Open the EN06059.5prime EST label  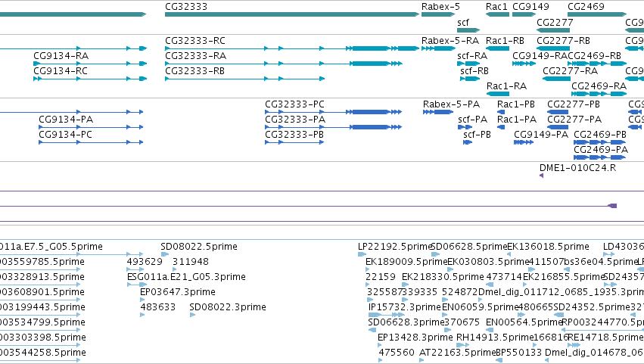click(x=480, y=307)
